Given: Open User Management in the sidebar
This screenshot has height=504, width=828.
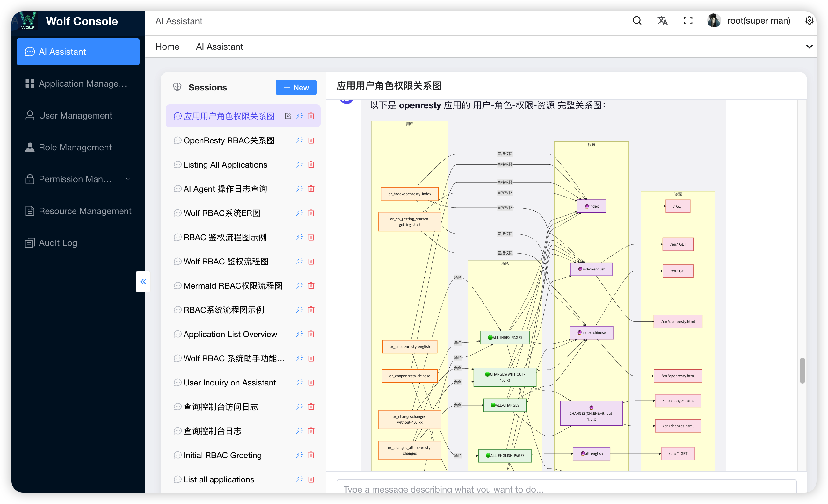Looking at the screenshot, I should point(78,116).
